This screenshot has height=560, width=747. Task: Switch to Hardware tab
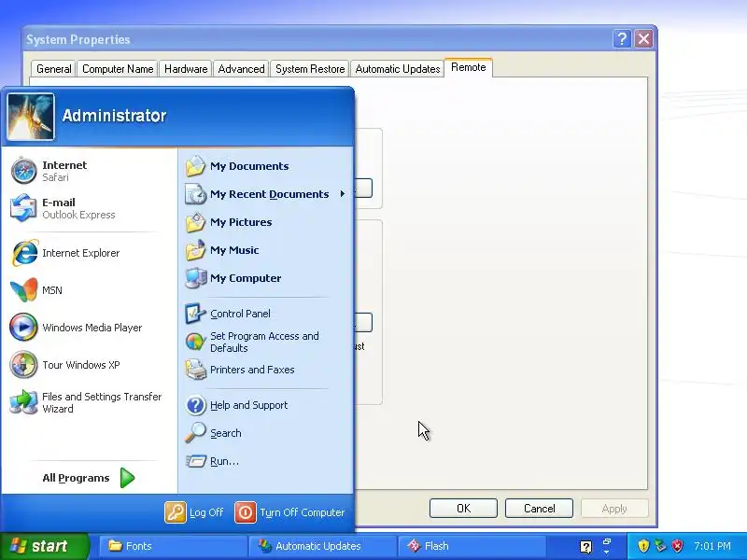186,69
